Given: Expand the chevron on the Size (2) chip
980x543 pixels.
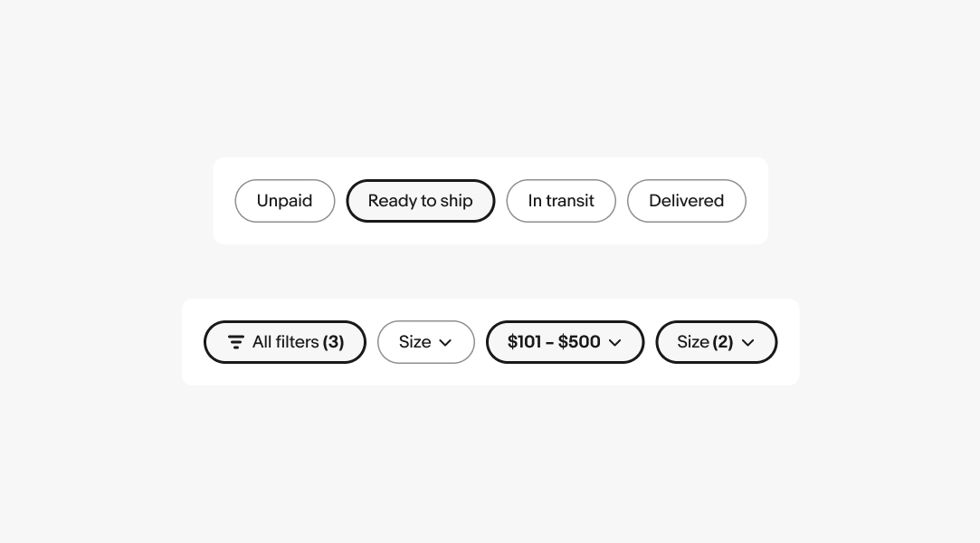Looking at the screenshot, I should point(747,343).
